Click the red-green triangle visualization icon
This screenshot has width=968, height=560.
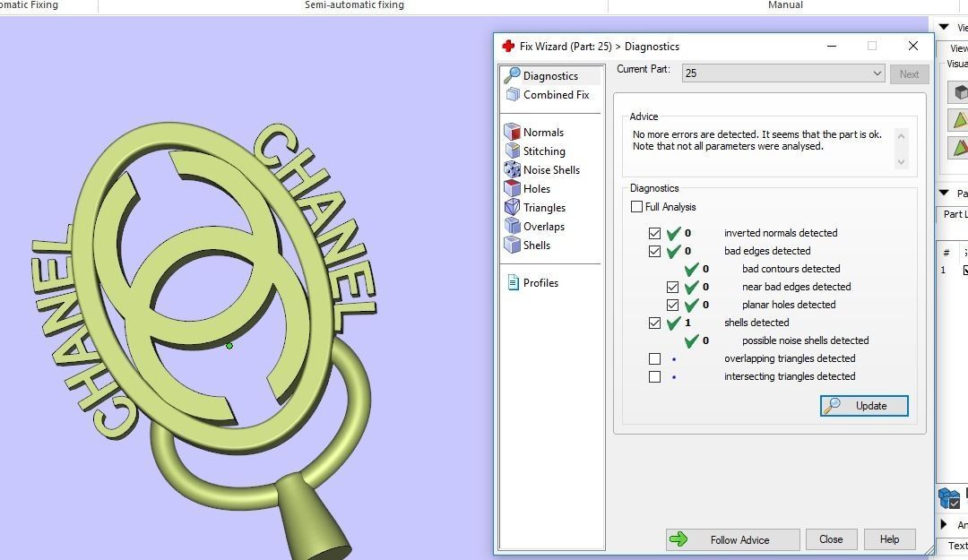959,148
